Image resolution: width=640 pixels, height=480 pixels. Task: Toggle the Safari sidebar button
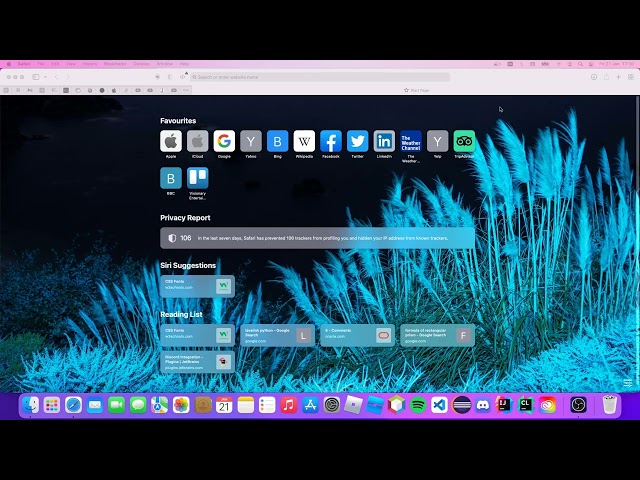pyautogui.click(x=36, y=77)
